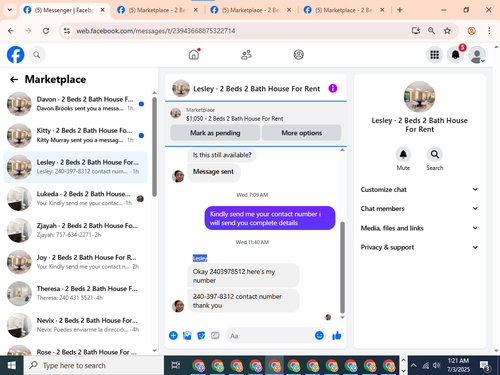Click the More options button
The height and width of the screenshot is (375, 500).
tap(302, 133)
